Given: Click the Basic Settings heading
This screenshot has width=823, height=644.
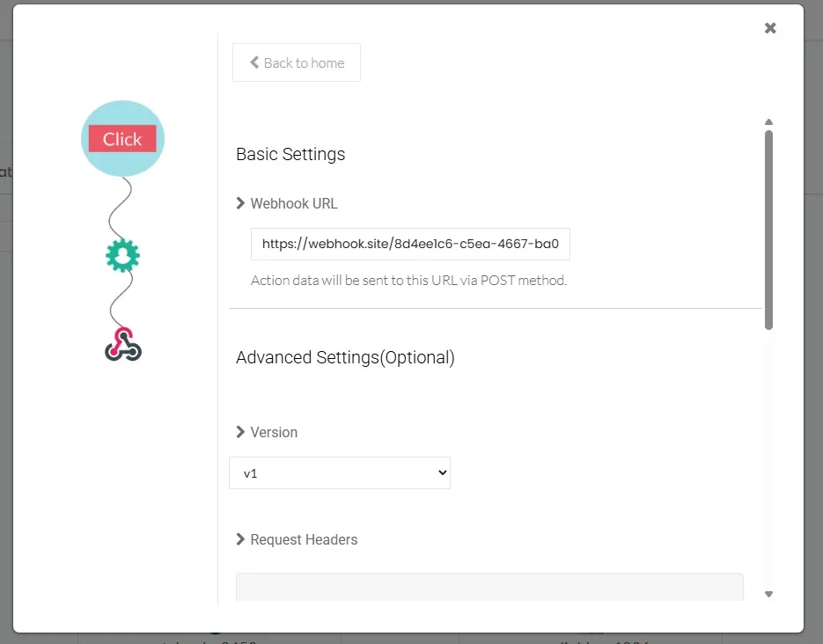Looking at the screenshot, I should click(290, 154).
